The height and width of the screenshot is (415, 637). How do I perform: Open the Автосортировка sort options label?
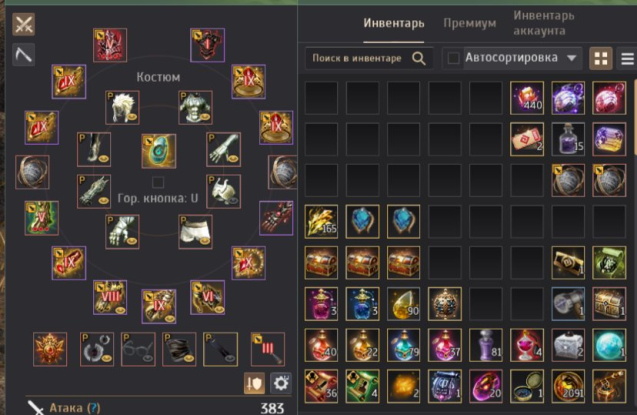tap(511, 58)
